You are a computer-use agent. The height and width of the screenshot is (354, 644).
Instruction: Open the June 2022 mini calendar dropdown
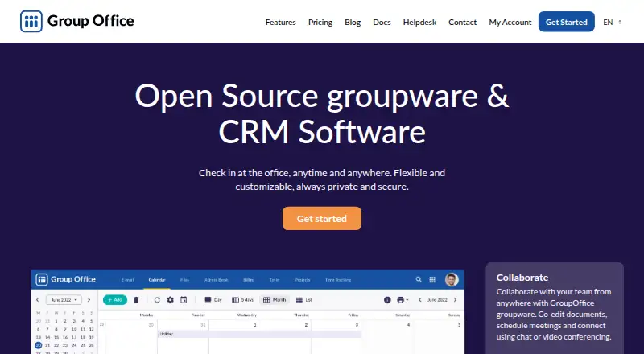(x=64, y=300)
